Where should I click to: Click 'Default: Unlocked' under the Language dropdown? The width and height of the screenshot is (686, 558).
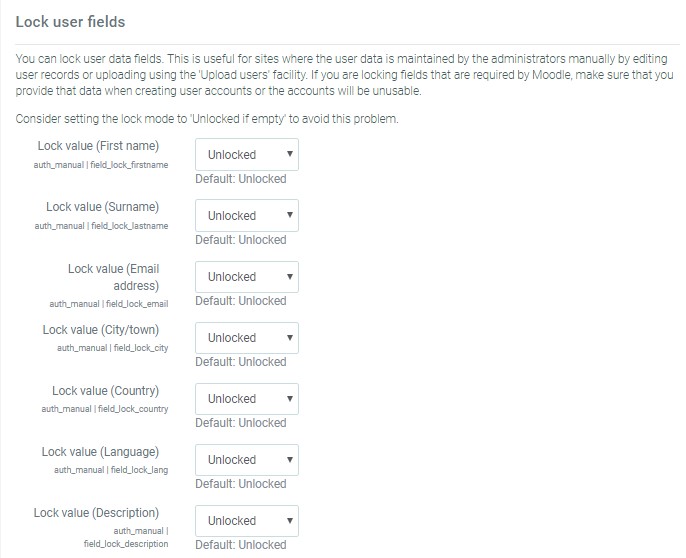[240, 484]
